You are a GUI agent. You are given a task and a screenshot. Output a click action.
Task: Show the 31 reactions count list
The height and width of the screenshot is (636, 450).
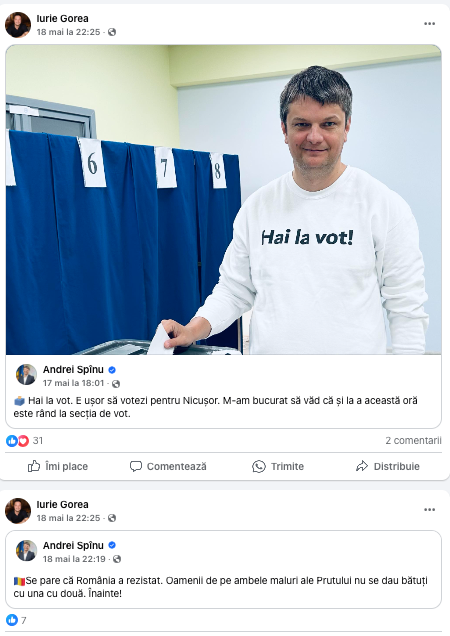click(38, 440)
